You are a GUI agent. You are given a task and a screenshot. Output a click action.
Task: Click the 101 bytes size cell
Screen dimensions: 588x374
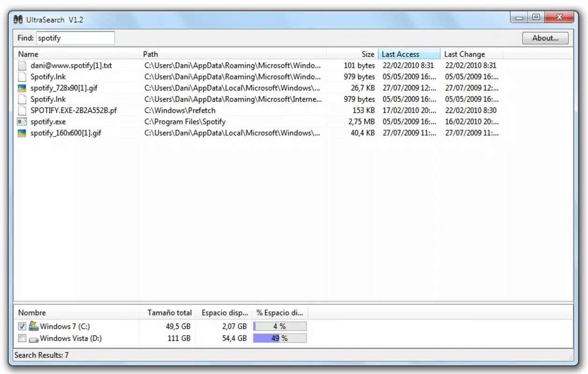coord(359,65)
